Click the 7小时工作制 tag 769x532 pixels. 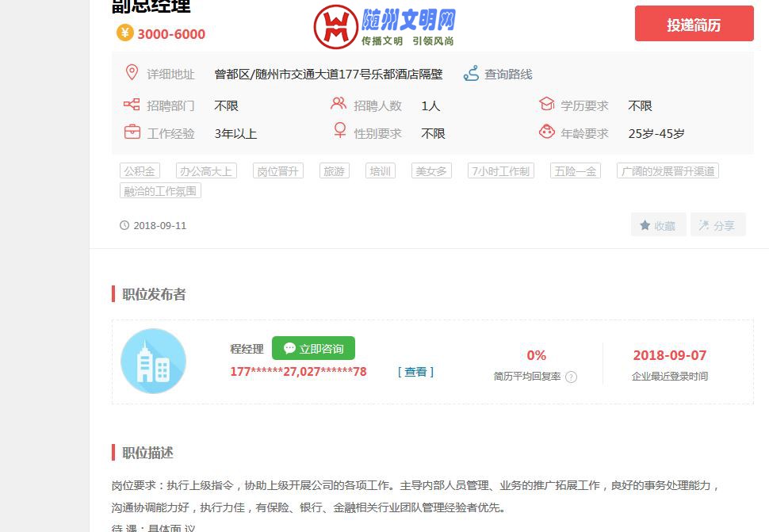tap(500, 171)
